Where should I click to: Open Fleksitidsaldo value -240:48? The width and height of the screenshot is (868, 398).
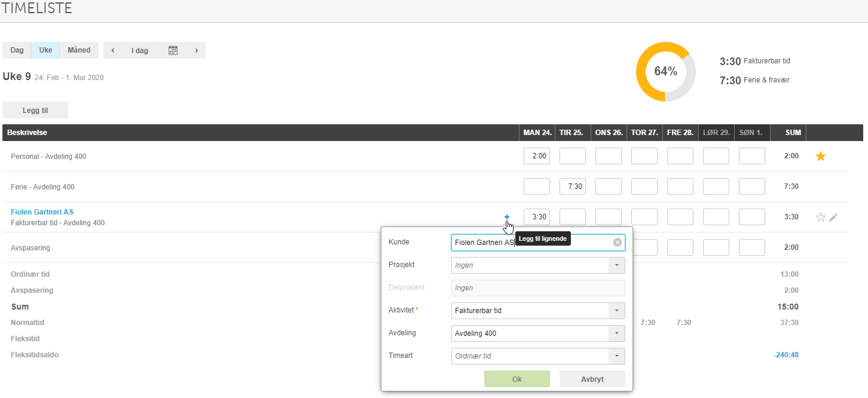tap(786, 355)
